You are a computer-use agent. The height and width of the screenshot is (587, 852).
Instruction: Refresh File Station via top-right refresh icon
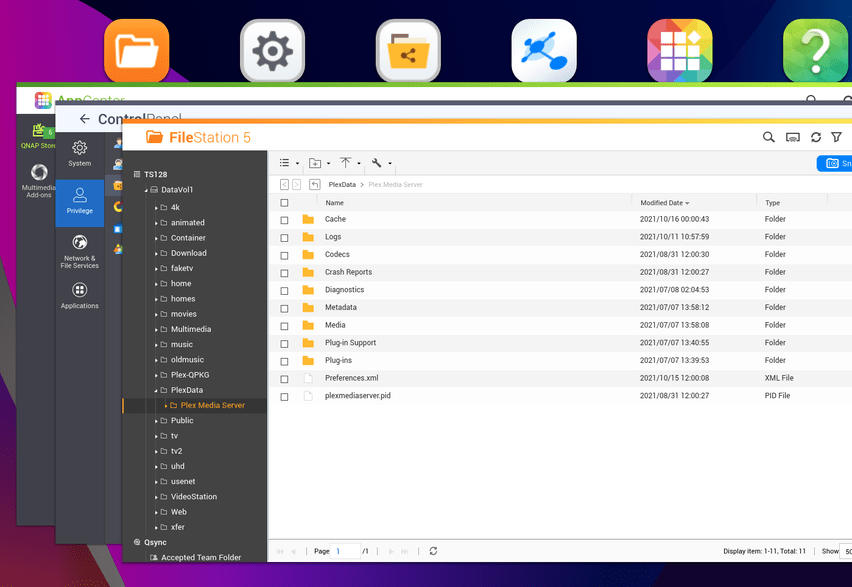coord(816,137)
